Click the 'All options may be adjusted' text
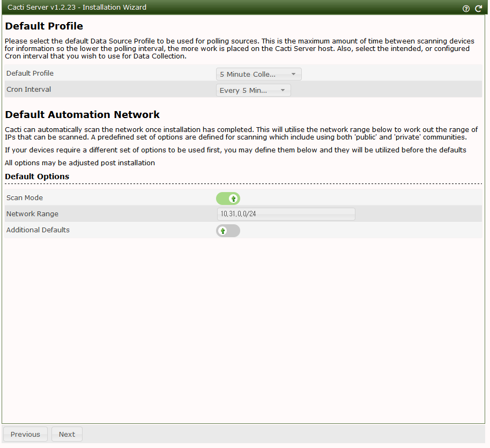The width and height of the screenshot is (490, 448). [80, 163]
